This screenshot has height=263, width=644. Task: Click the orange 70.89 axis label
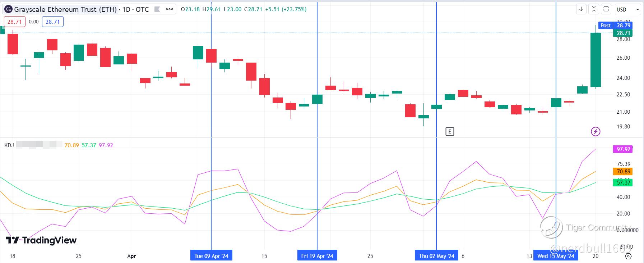[623, 172]
